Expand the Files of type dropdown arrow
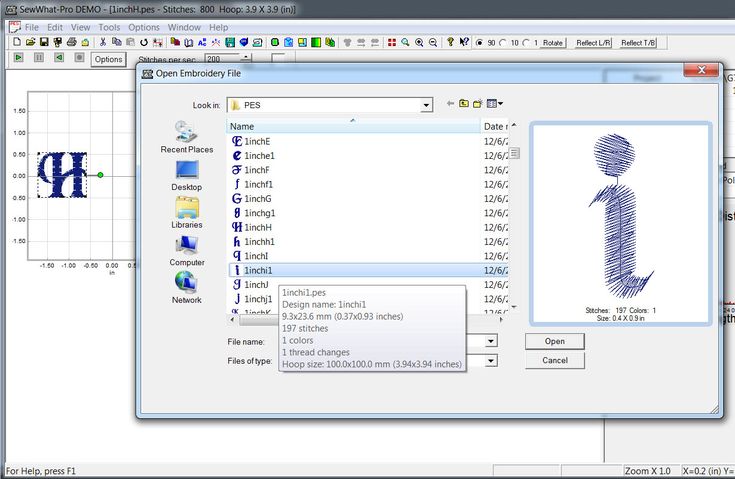 [x=491, y=360]
